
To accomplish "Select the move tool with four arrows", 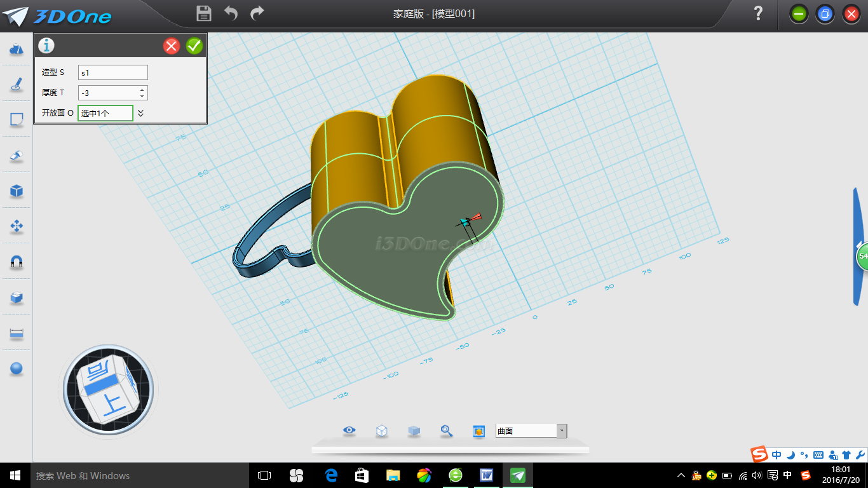I will [x=17, y=226].
